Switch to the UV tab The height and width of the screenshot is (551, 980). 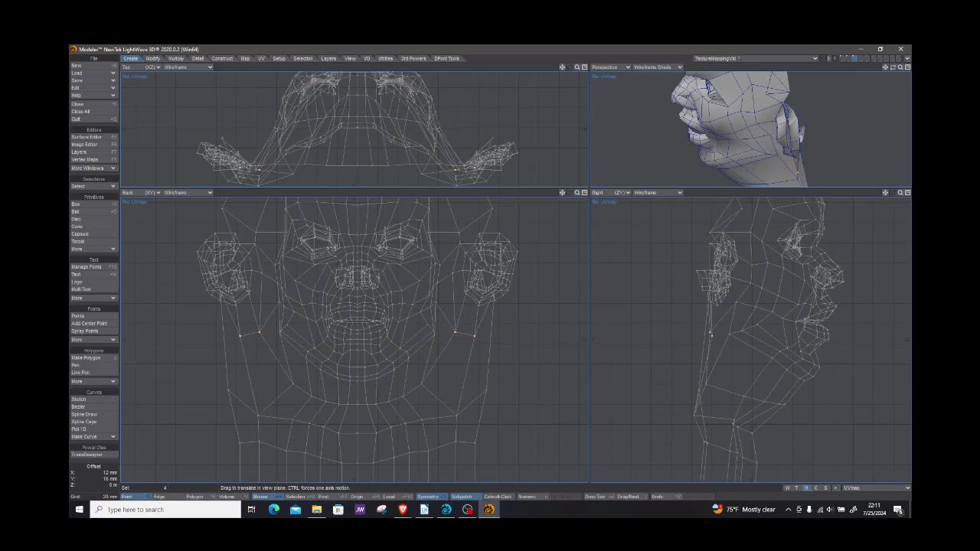click(261, 59)
